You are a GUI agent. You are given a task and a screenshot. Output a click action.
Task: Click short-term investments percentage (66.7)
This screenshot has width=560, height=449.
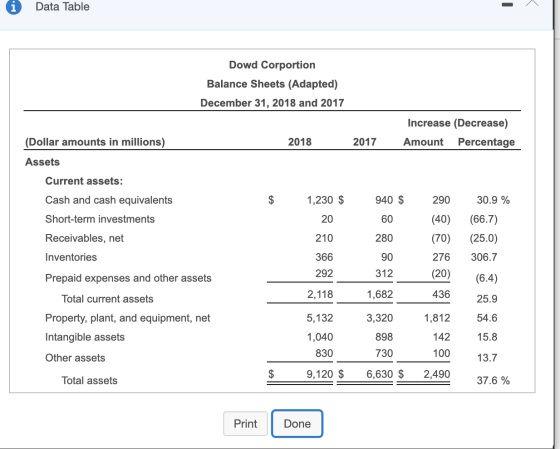(484, 219)
